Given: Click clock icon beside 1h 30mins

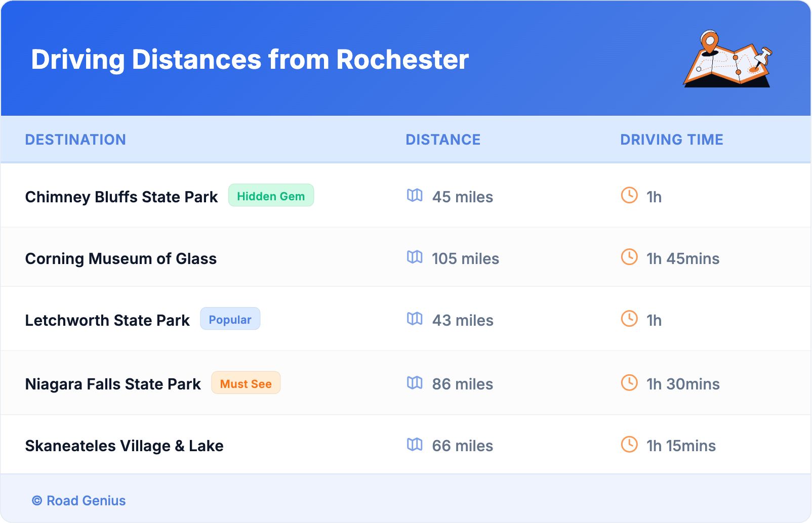Looking at the screenshot, I should pyautogui.click(x=629, y=382).
